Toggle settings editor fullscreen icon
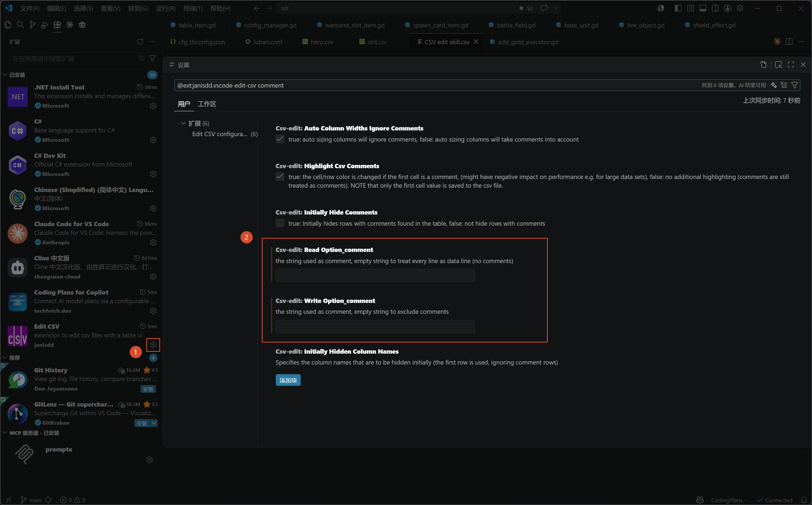The width and height of the screenshot is (812, 505). (791, 65)
